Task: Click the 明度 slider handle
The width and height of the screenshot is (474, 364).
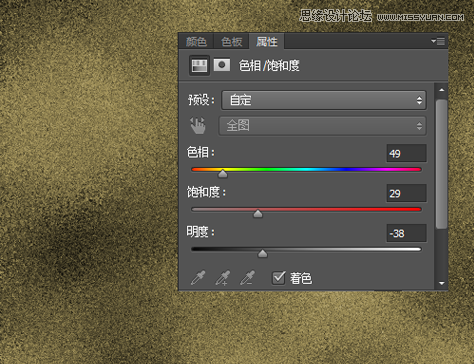Action: 263,254
